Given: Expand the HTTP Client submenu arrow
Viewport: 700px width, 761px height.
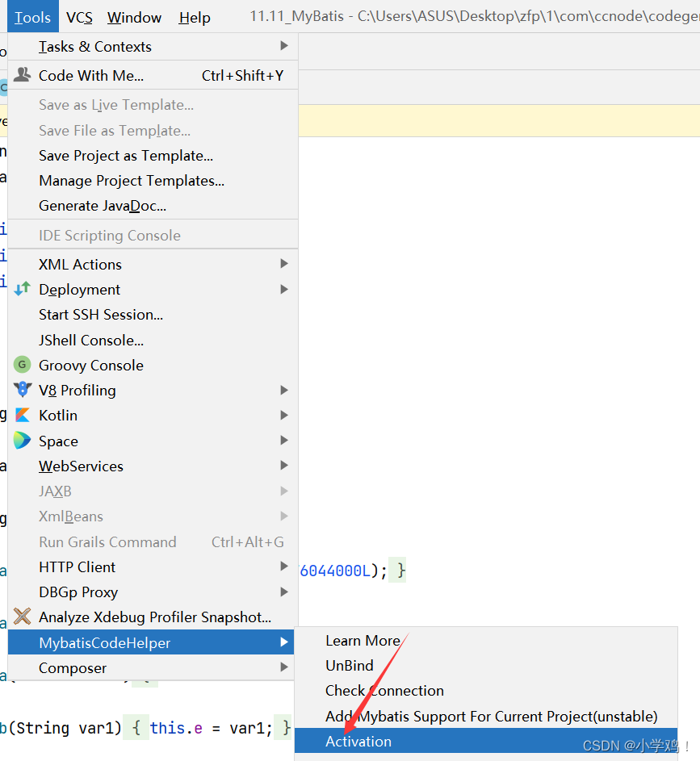Looking at the screenshot, I should (284, 567).
